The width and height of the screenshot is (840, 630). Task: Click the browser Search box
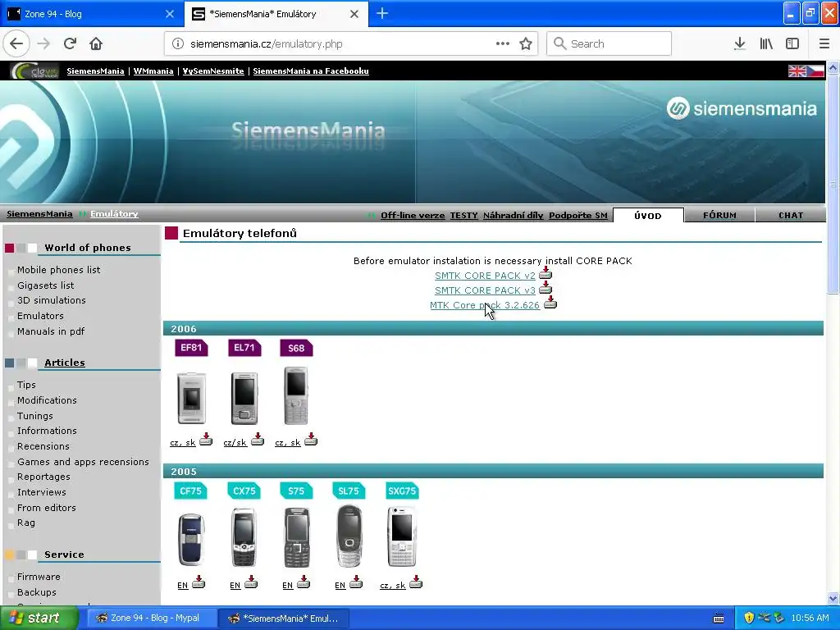tap(609, 44)
